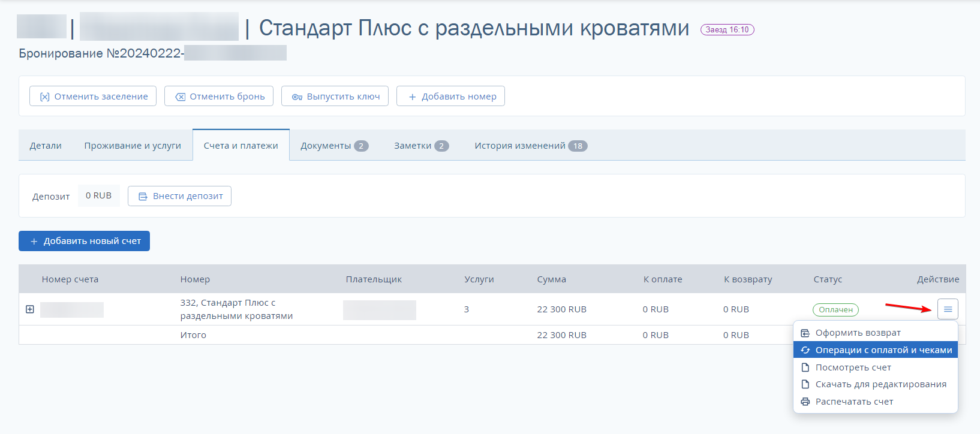Viewport: 980px width, 434px height.
Task: Switch to the Детали tab
Action: pyautogui.click(x=46, y=146)
